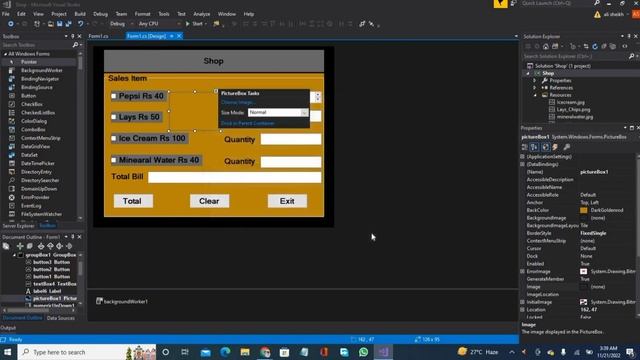Close the Form1.cs [Design] tab
Image resolution: width=640 pixels, height=360 pixels.
179,36
